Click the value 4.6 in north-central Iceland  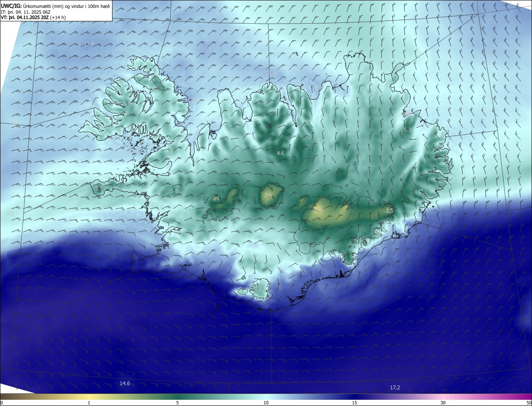coord(281,153)
